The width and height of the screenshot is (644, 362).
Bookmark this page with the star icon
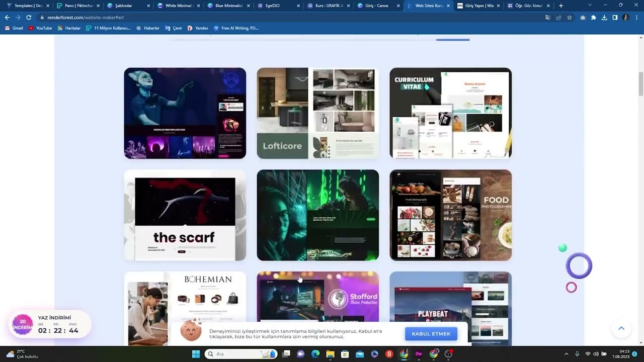[x=570, y=17]
